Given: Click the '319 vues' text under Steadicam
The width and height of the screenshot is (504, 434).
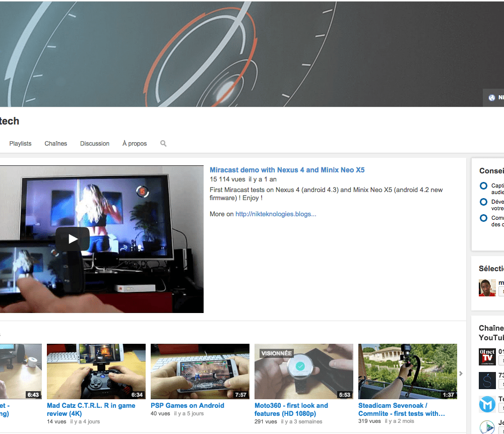Looking at the screenshot, I should [369, 421].
